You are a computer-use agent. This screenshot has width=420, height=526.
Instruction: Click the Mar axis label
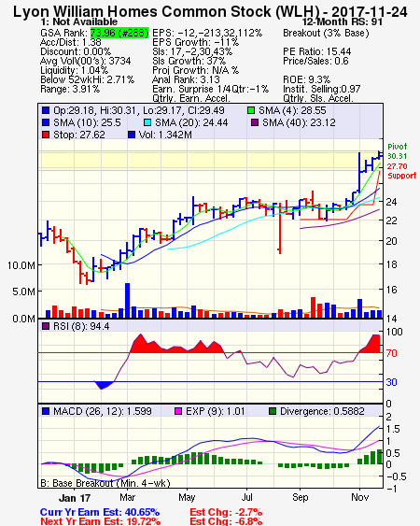[x=127, y=497]
